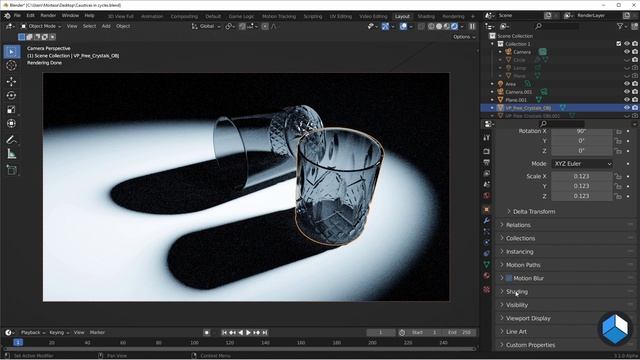This screenshot has height=360, width=640.
Task: Open the Scene properties tab
Action: [487, 184]
